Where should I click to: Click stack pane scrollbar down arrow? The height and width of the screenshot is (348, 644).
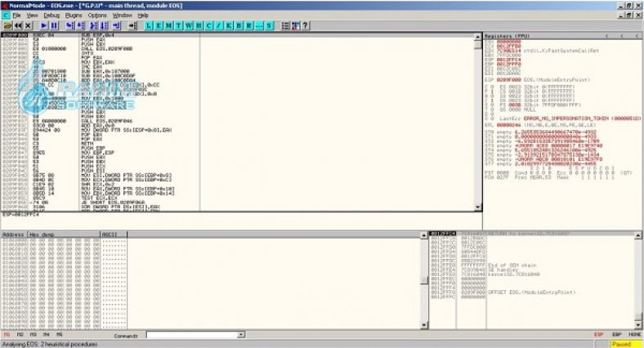pyautogui.click(x=637, y=325)
